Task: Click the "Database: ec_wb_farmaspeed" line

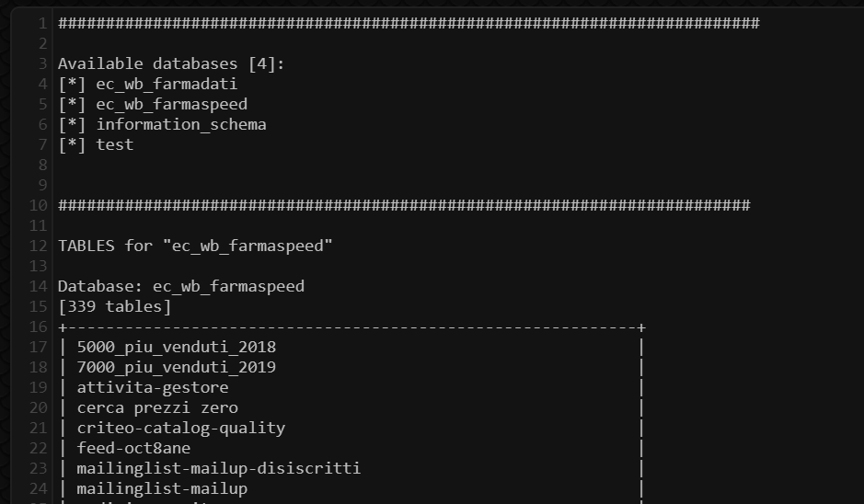Action: click(x=180, y=286)
